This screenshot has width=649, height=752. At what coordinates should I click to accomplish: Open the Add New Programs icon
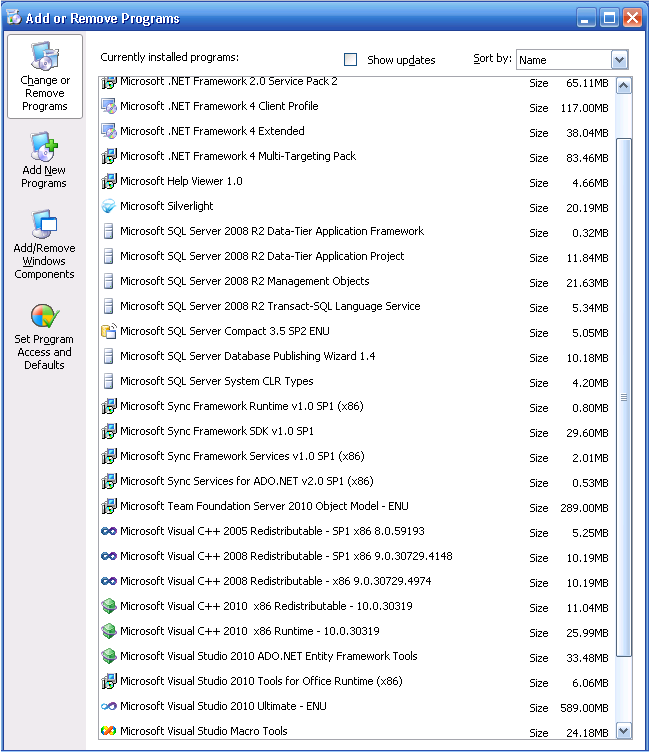tap(45, 148)
